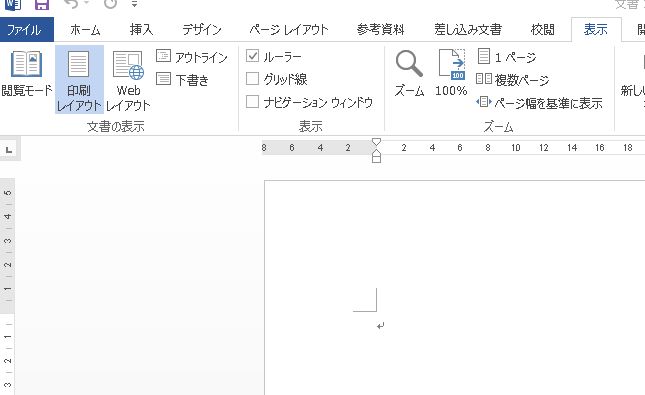Image resolution: width=645 pixels, height=395 pixels.
Task: Choose the 1 ページ zoom option
Action: click(507, 56)
